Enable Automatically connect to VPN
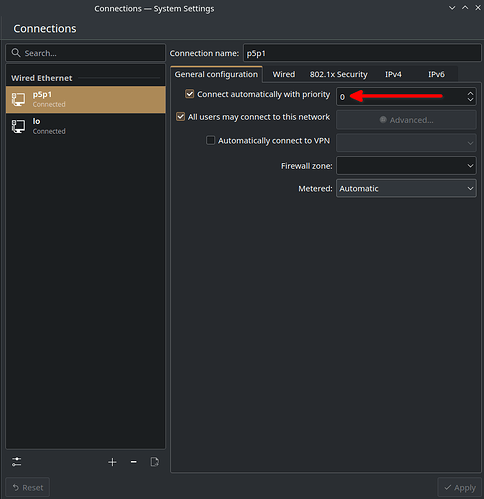The height and width of the screenshot is (499, 484). tap(210, 140)
